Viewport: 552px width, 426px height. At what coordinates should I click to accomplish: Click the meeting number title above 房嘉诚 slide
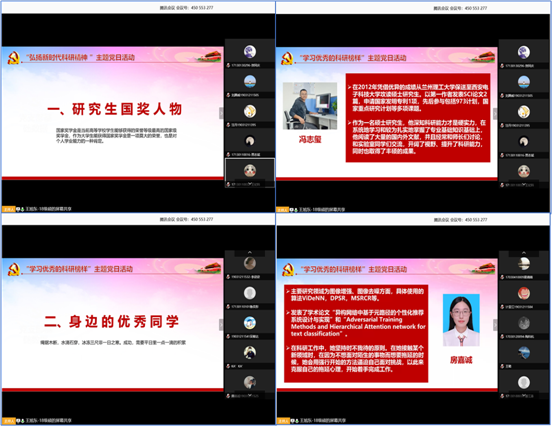pos(460,220)
